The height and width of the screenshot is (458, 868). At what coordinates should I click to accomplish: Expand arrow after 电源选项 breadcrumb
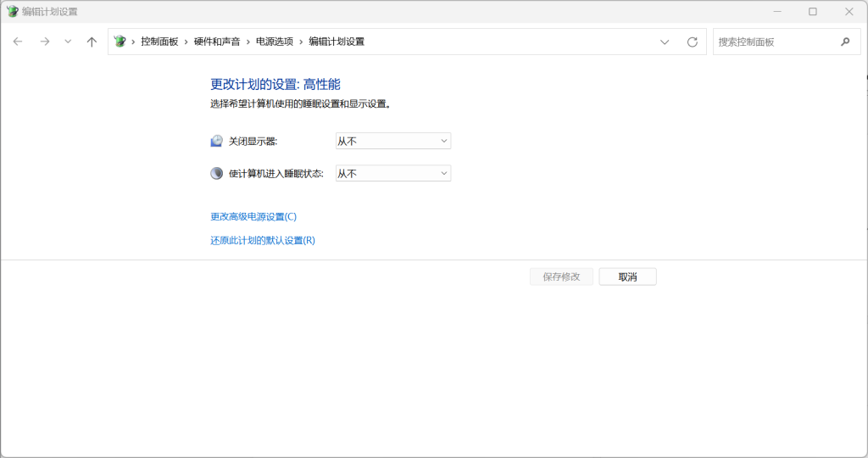click(301, 42)
